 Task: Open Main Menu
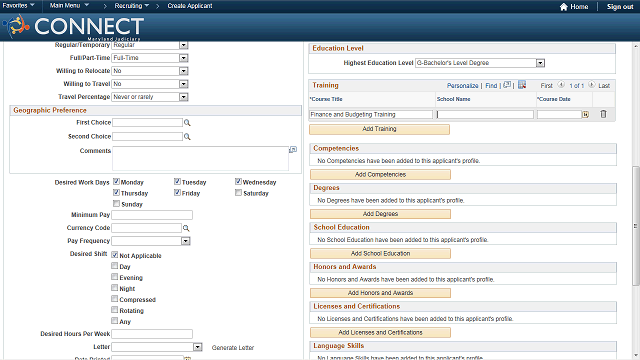(x=69, y=6)
